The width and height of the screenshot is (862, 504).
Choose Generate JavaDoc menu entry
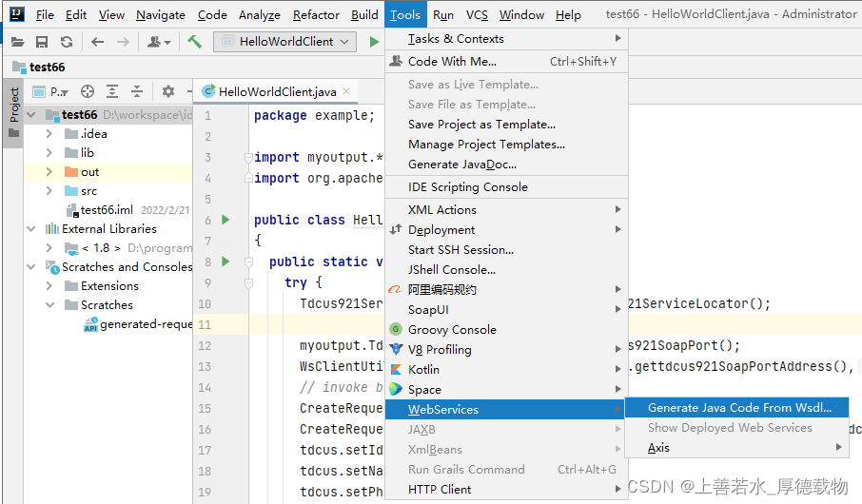click(506, 165)
